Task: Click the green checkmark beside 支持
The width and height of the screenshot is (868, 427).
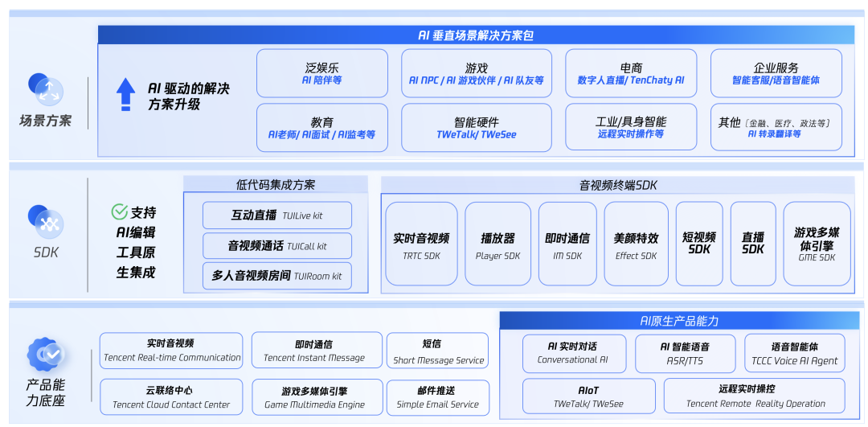Action: 119,211
